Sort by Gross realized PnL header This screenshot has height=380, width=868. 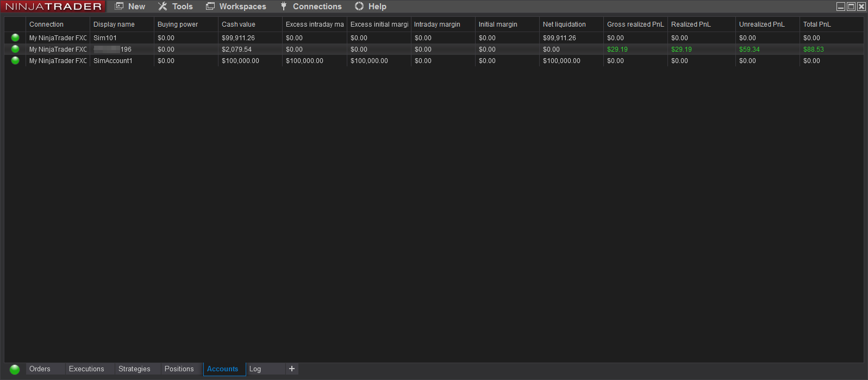point(635,24)
